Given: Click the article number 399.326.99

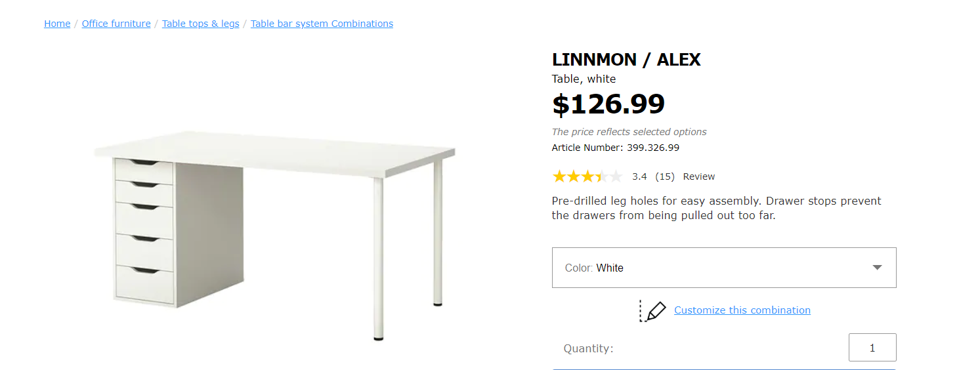Looking at the screenshot, I should 652,148.
